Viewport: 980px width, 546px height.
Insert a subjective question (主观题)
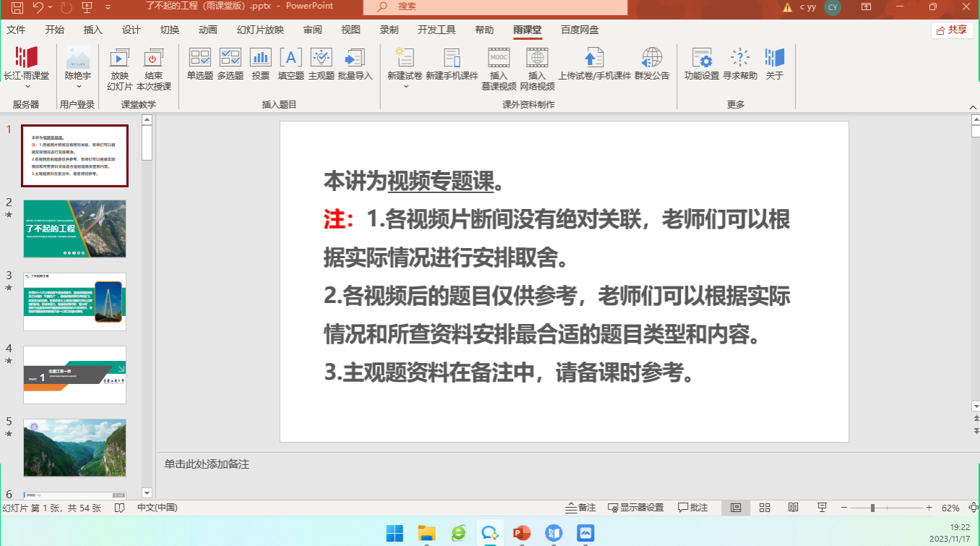tap(321, 64)
